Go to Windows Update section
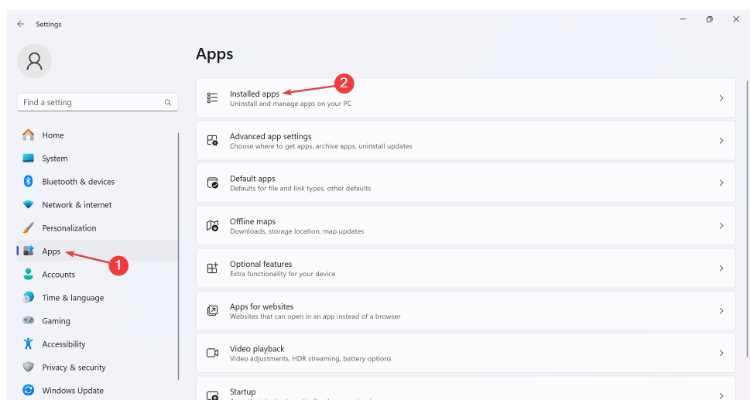Screen dimensions: 751x411 [72, 390]
